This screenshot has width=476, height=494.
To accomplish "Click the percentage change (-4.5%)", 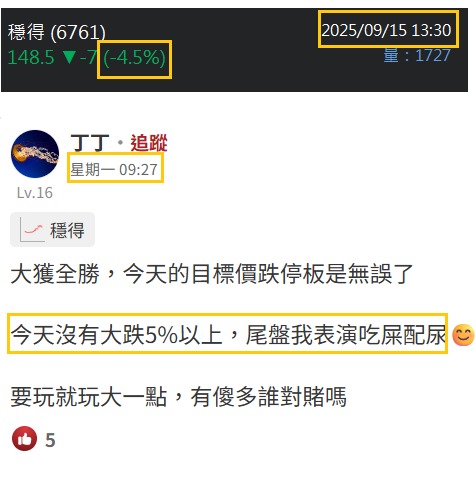I will [134, 57].
